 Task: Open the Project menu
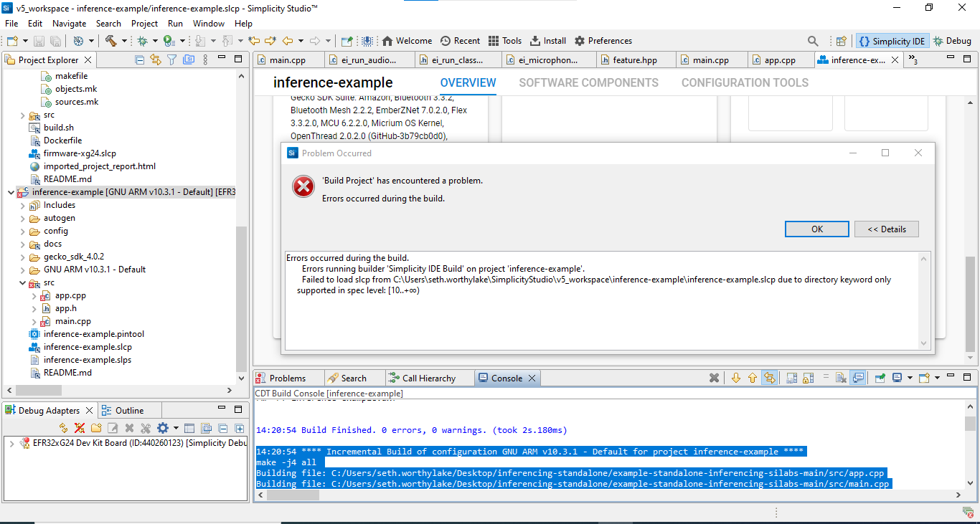(x=144, y=24)
